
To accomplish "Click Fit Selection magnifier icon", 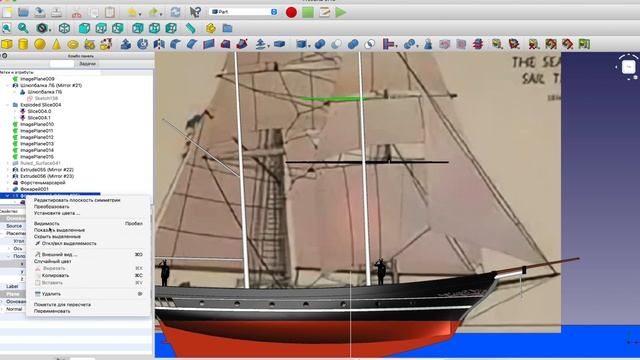I will pyautogui.click(x=23, y=28).
